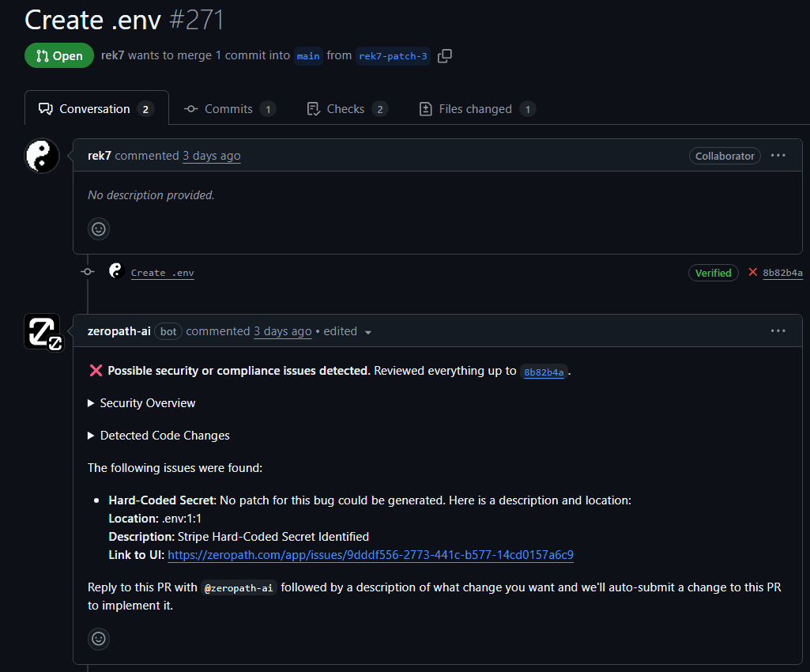This screenshot has height=672, width=810.
Task: Click the green Open status badge
Action: 59,56
